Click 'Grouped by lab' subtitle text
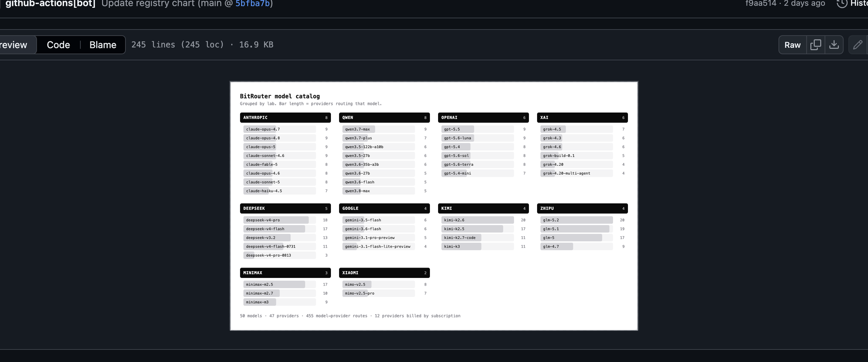Image resolution: width=868 pixels, height=362 pixels. point(258,104)
